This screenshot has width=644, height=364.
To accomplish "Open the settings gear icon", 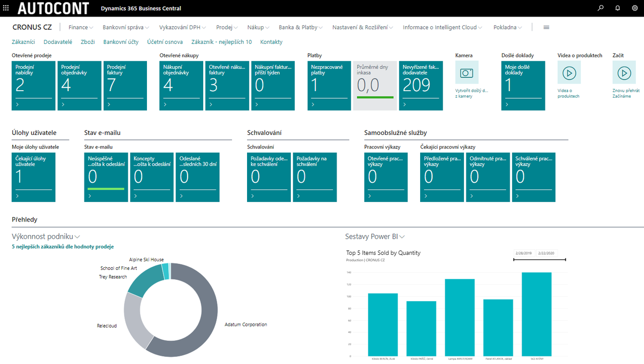I will (x=634, y=8).
